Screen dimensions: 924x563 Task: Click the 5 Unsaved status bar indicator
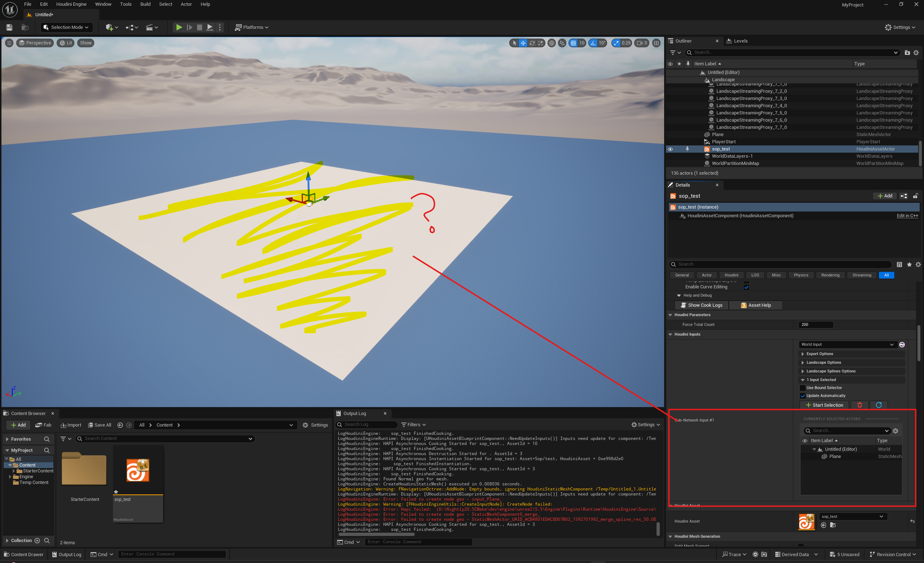tap(845, 554)
